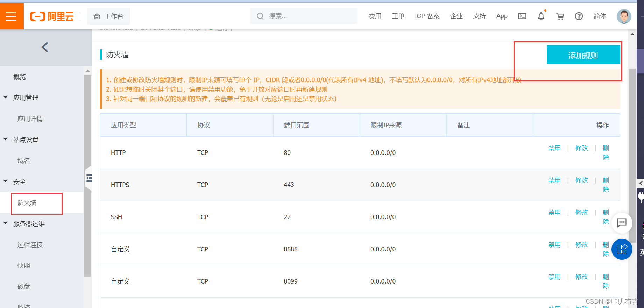This screenshot has width=644, height=308.
Task: Collapse the 站点设置 section
Action: click(x=6, y=139)
